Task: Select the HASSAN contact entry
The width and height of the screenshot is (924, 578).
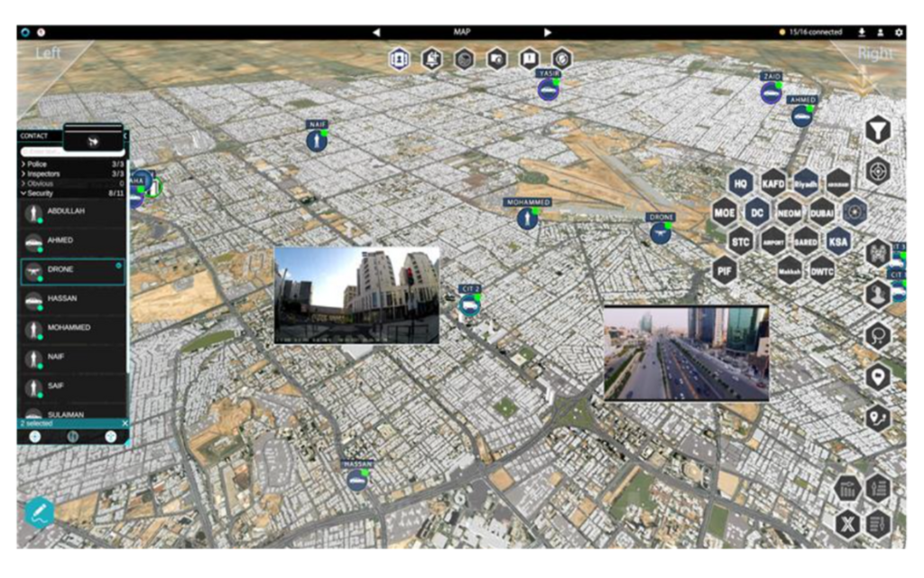Action: 71,298
